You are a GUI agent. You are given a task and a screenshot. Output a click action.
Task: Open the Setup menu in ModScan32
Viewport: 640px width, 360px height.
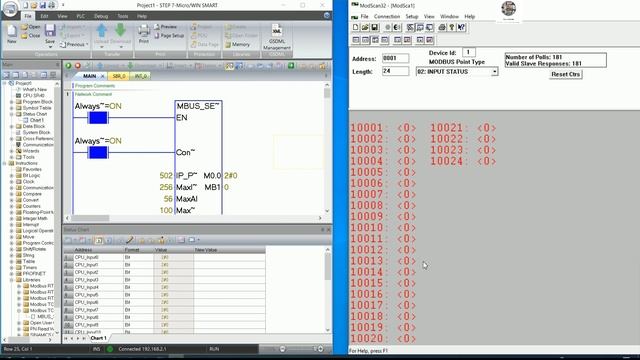tap(412, 16)
